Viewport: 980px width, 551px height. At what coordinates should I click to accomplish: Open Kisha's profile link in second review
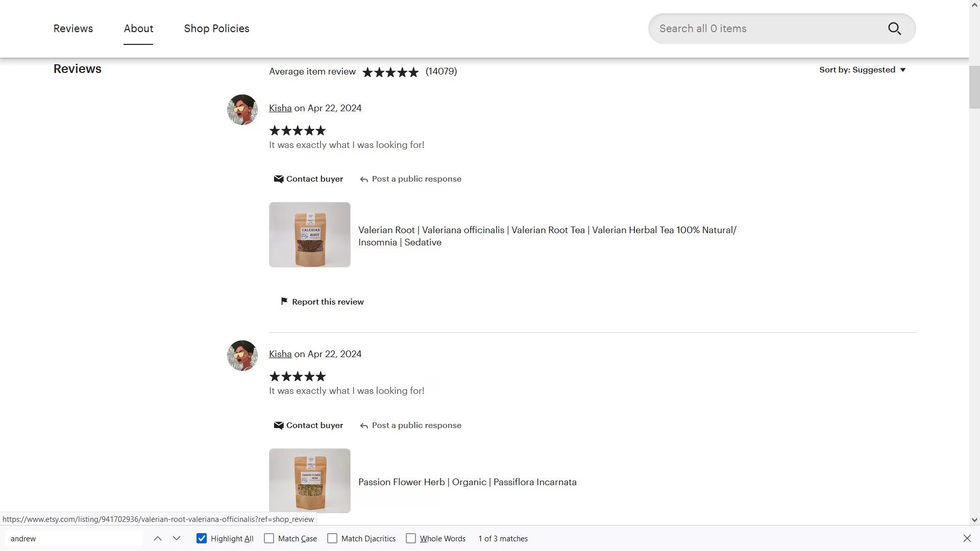(x=280, y=354)
